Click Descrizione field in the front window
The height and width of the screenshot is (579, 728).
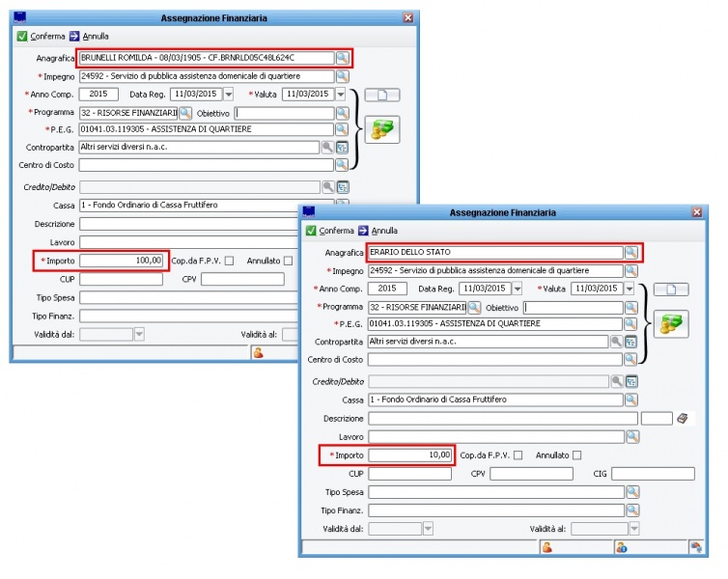coord(503,419)
